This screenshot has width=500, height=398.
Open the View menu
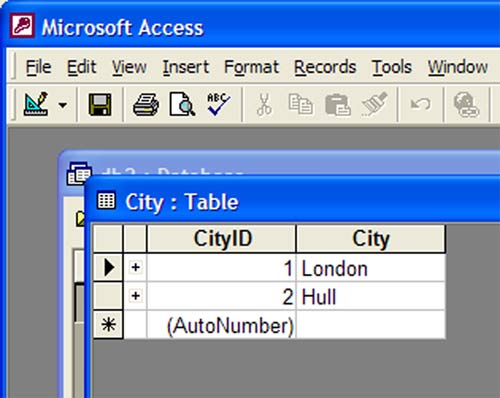129,67
